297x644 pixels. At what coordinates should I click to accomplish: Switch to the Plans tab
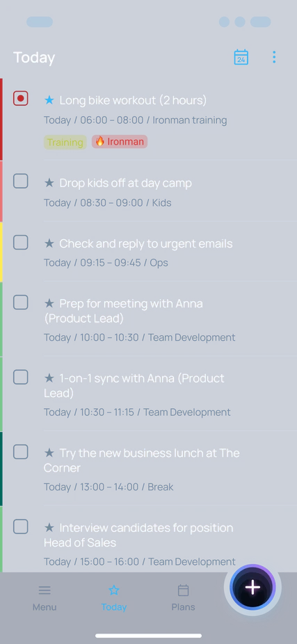point(183,598)
